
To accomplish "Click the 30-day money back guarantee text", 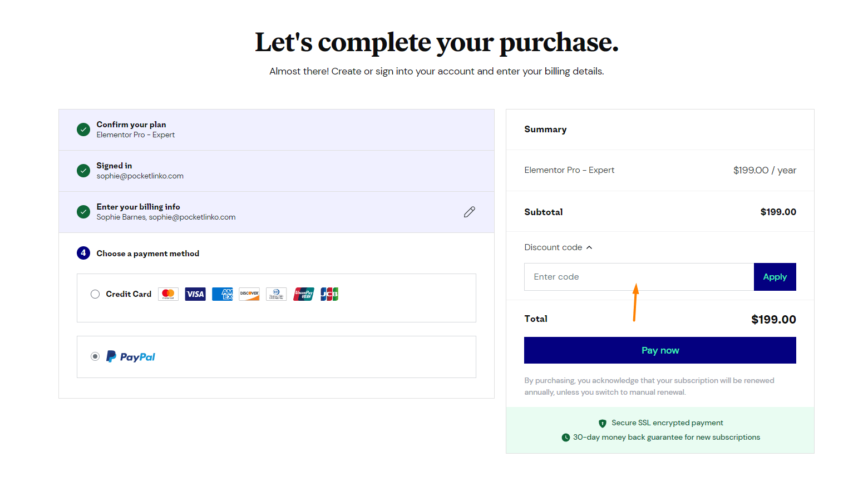I will 667,438.
